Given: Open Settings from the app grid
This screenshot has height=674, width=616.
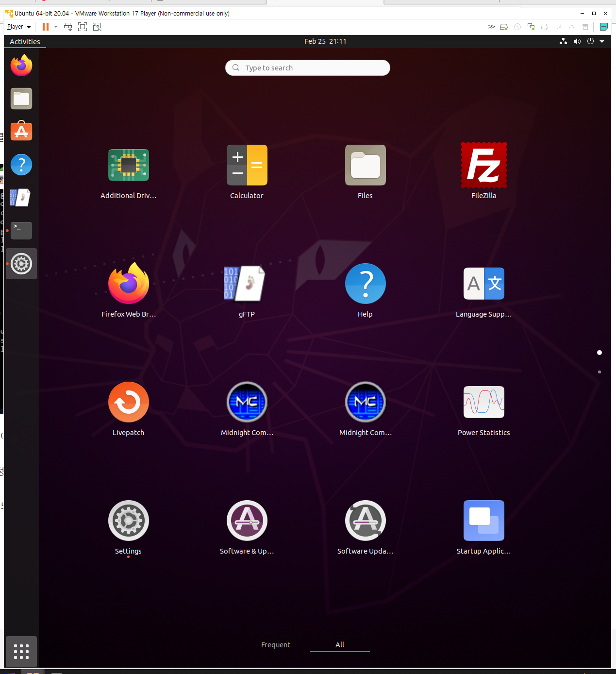Looking at the screenshot, I should coord(128,521).
